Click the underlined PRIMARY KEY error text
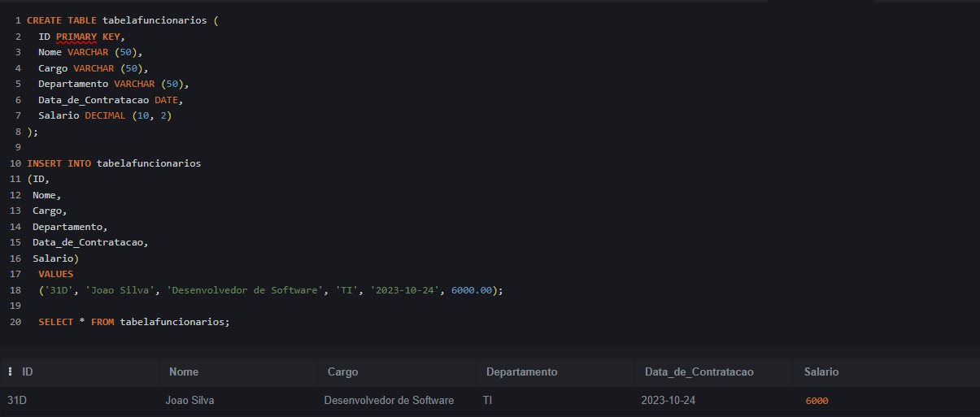This screenshot has width=980, height=417. click(88, 37)
